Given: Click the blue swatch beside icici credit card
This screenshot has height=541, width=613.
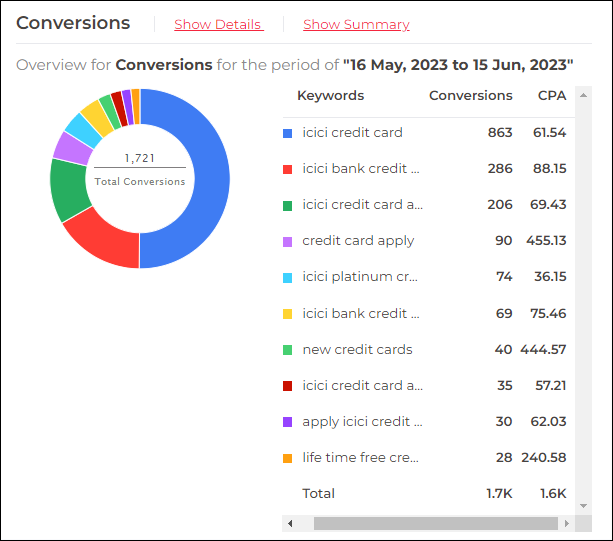Looking at the screenshot, I should pos(287,133).
